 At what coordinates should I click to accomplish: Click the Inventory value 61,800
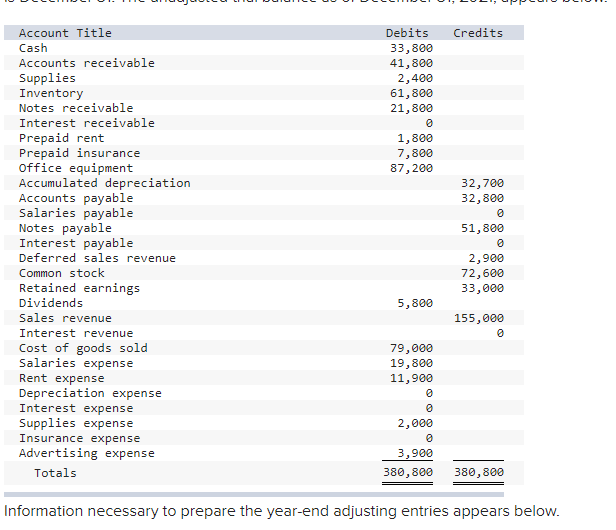[411, 93]
